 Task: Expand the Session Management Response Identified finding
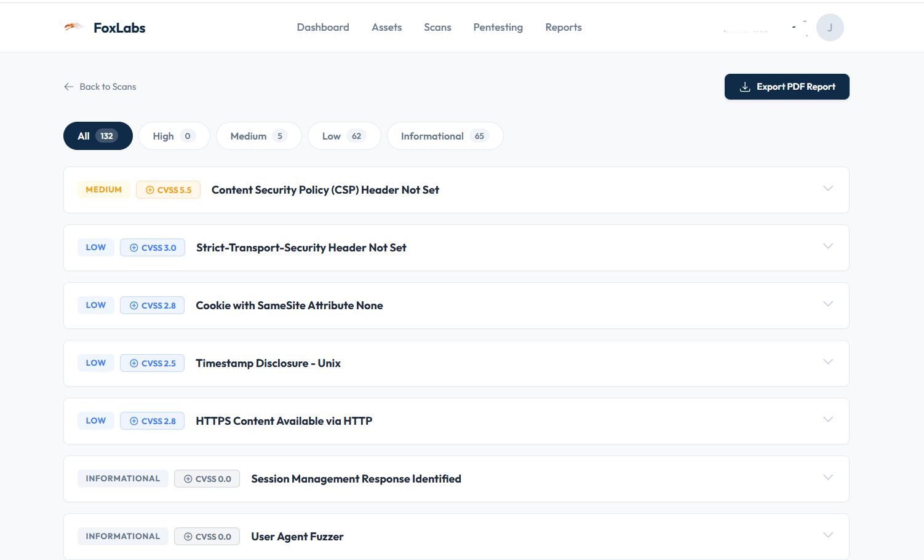(828, 478)
